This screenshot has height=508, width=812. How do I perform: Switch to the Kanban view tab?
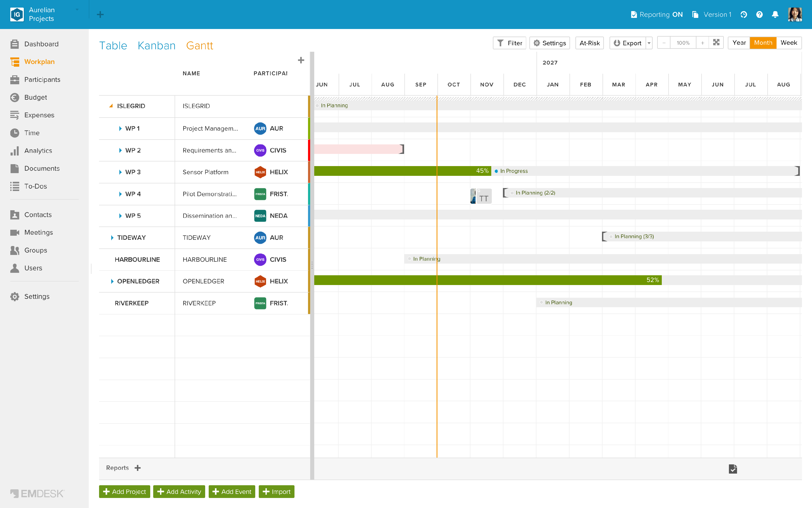157,46
